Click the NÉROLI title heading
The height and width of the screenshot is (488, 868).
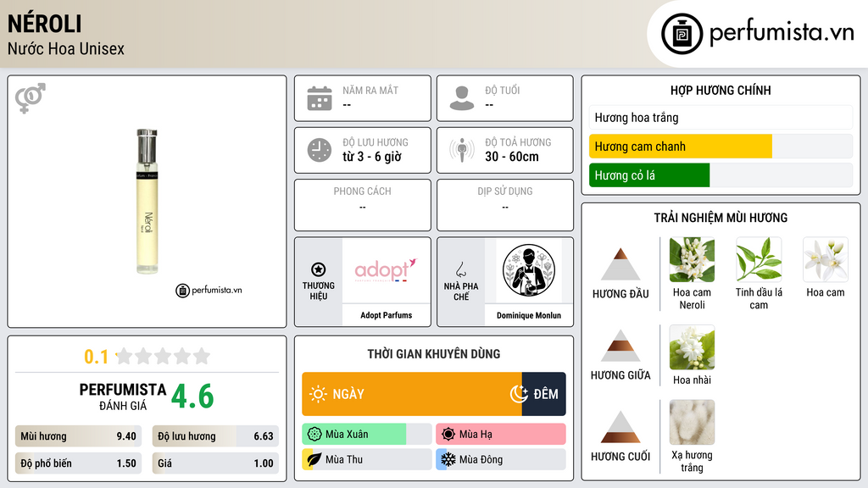pos(45,24)
